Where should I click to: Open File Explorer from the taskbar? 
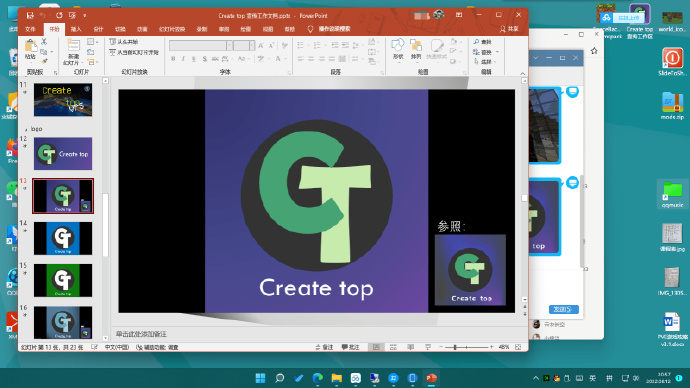[337, 378]
